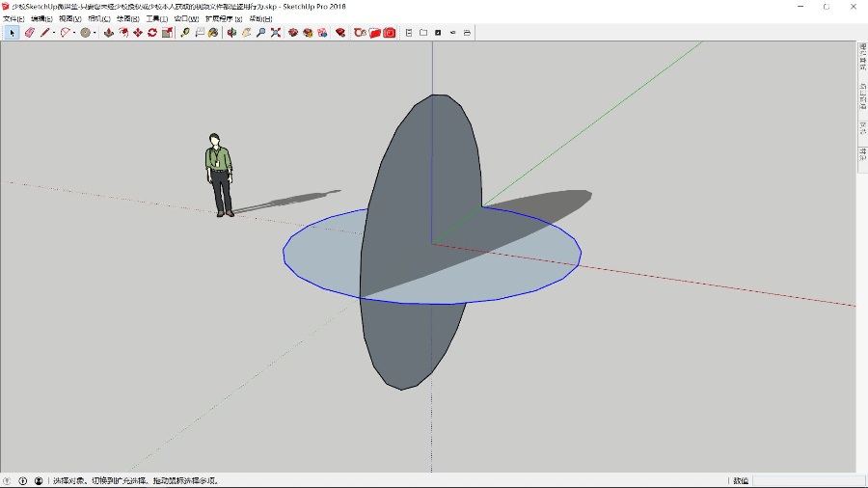Click the first gray sheet toolbar icon
Image resolution: width=868 pixels, height=488 pixels.
[x=409, y=33]
